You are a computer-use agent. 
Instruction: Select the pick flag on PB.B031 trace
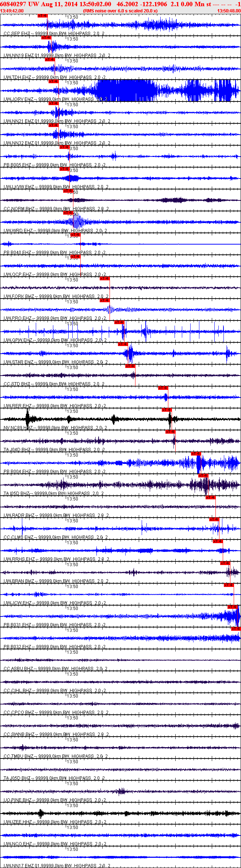point(232,607)
